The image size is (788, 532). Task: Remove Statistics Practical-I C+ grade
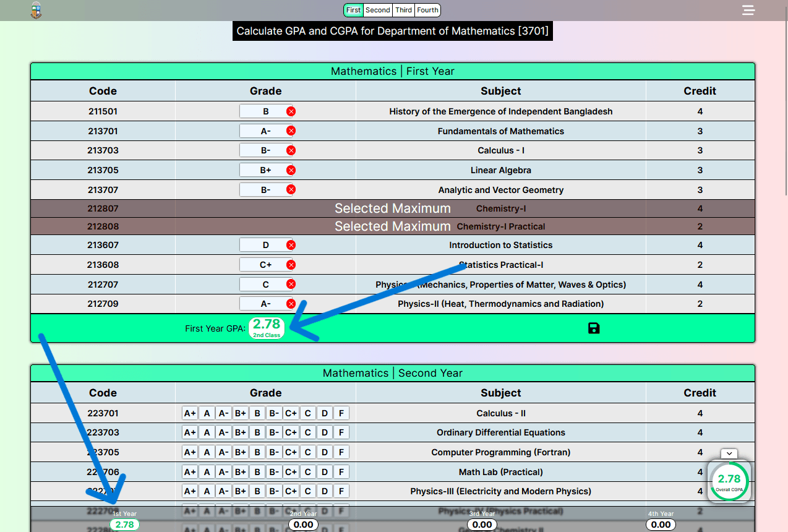(x=291, y=265)
